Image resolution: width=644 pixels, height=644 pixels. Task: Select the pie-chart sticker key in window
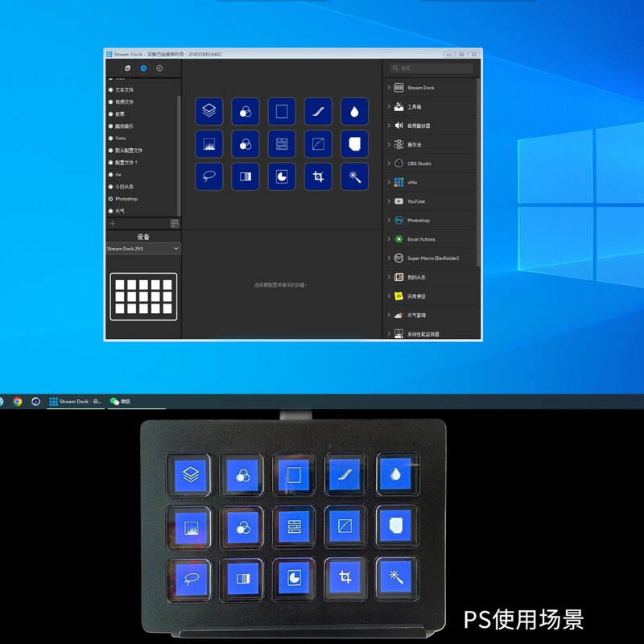[282, 176]
